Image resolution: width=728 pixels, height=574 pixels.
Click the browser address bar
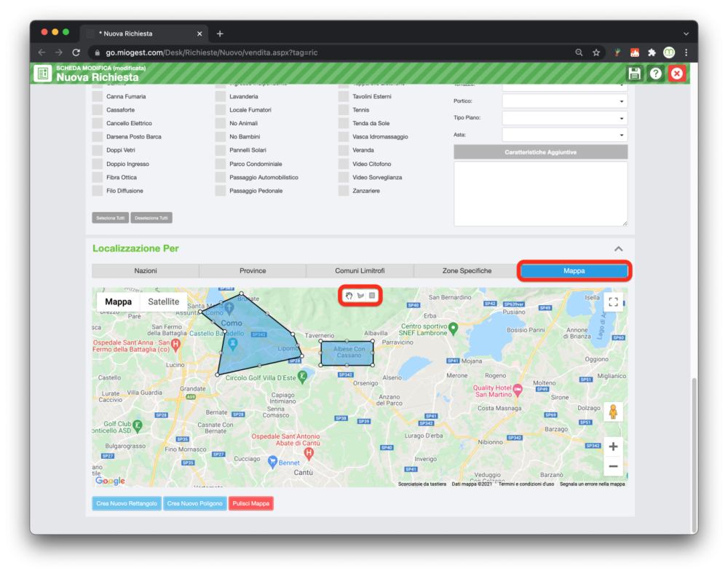[330, 52]
